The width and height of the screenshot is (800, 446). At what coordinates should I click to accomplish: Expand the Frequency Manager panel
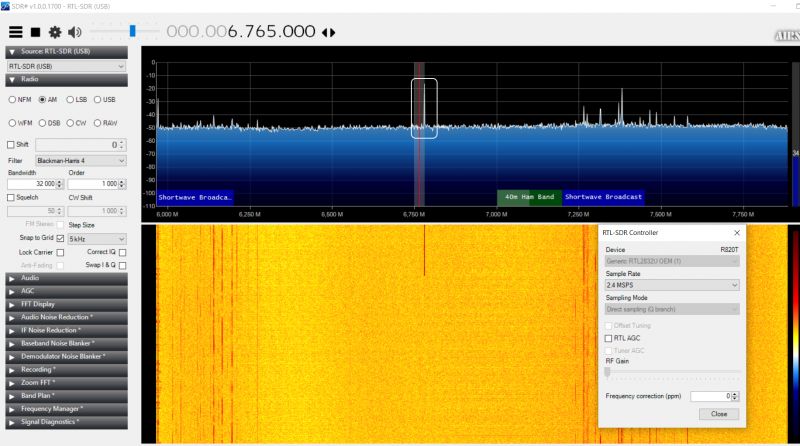pos(66,409)
